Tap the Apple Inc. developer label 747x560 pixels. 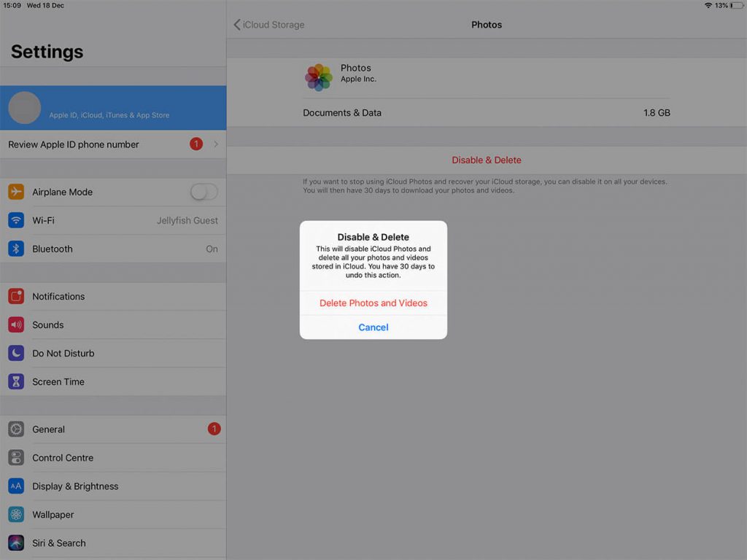tap(358, 79)
